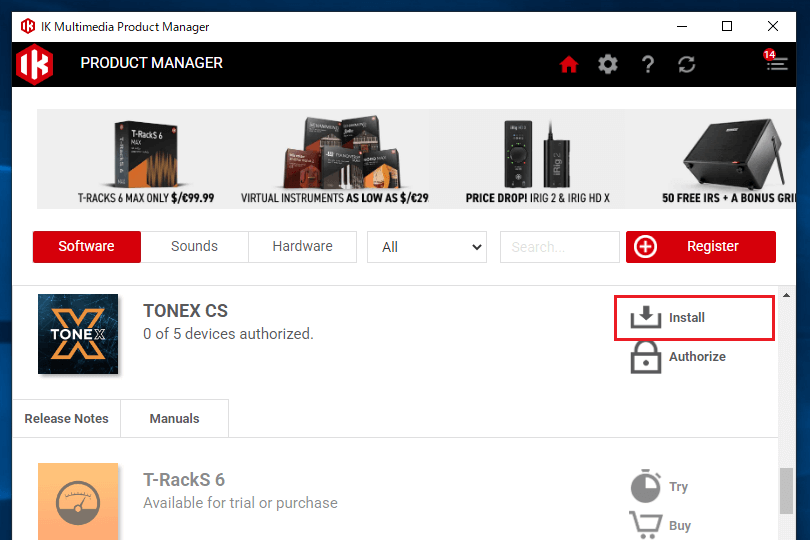Open the 50 Free IRs promo banner
The image size is (810, 540).
[710, 159]
